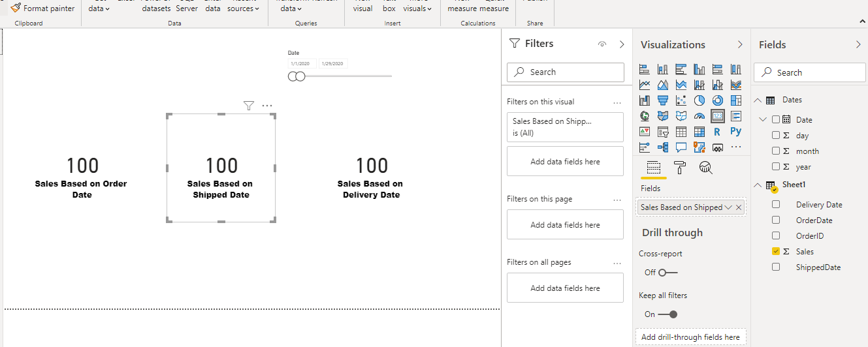The image size is (868, 347).
Task: Choose the Pie chart visualization
Action: pyautogui.click(x=699, y=100)
